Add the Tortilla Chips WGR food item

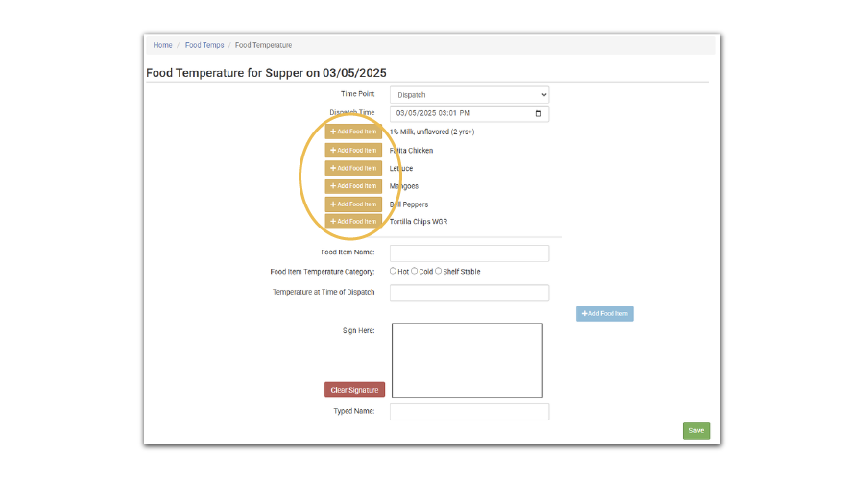353,221
